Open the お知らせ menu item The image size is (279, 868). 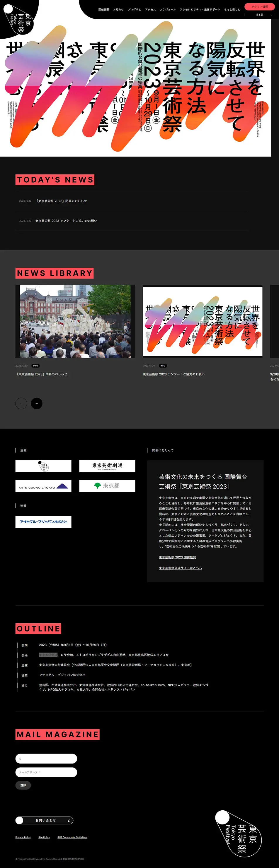118,9
